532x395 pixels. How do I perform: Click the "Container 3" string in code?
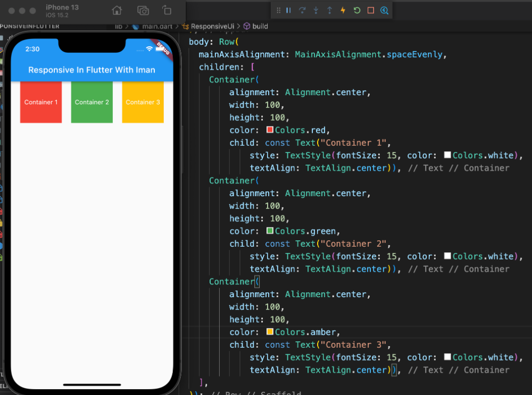[x=353, y=345]
